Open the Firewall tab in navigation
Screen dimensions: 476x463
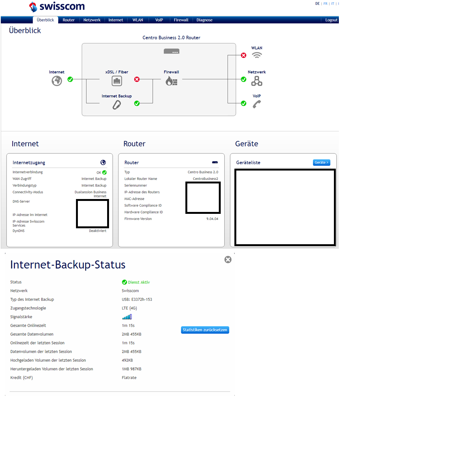pos(181,20)
